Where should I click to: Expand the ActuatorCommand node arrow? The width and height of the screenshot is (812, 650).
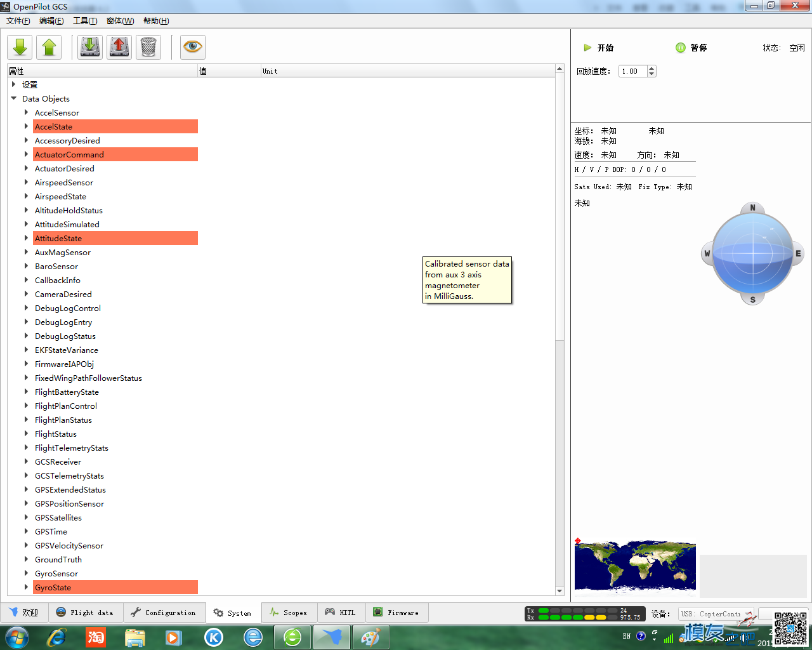[x=26, y=154]
